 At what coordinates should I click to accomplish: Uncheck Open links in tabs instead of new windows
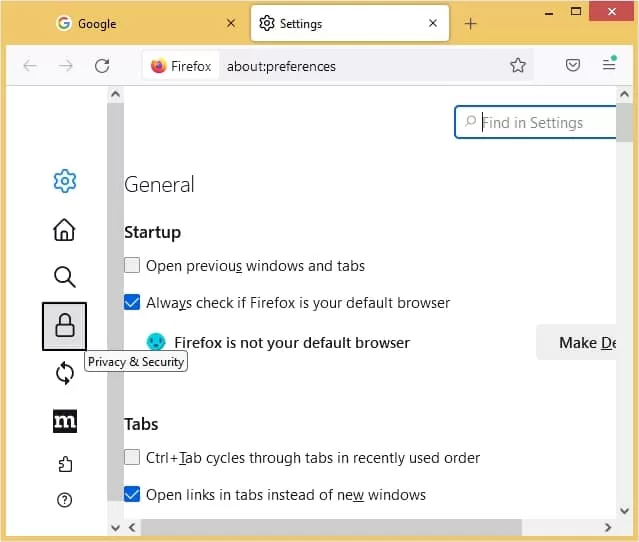[132, 494]
